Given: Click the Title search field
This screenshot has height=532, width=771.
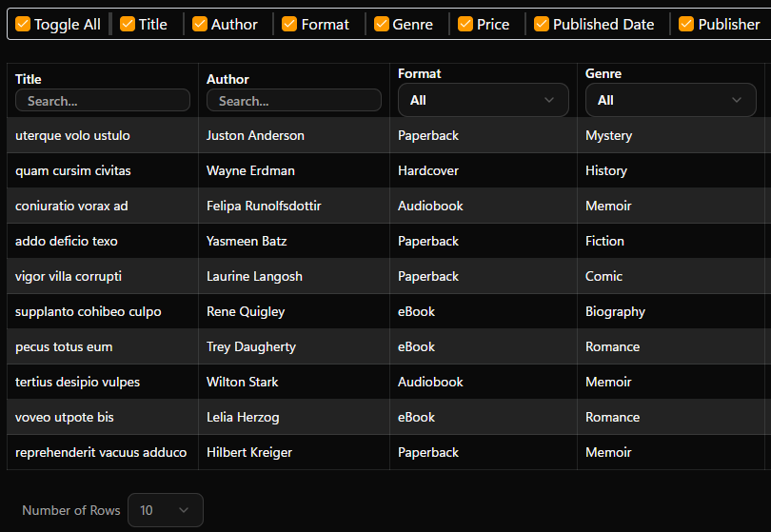Looking at the screenshot, I should 103,101.
